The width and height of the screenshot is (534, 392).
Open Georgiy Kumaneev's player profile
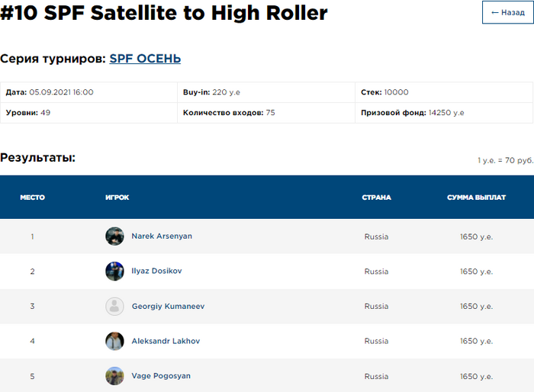click(x=168, y=307)
